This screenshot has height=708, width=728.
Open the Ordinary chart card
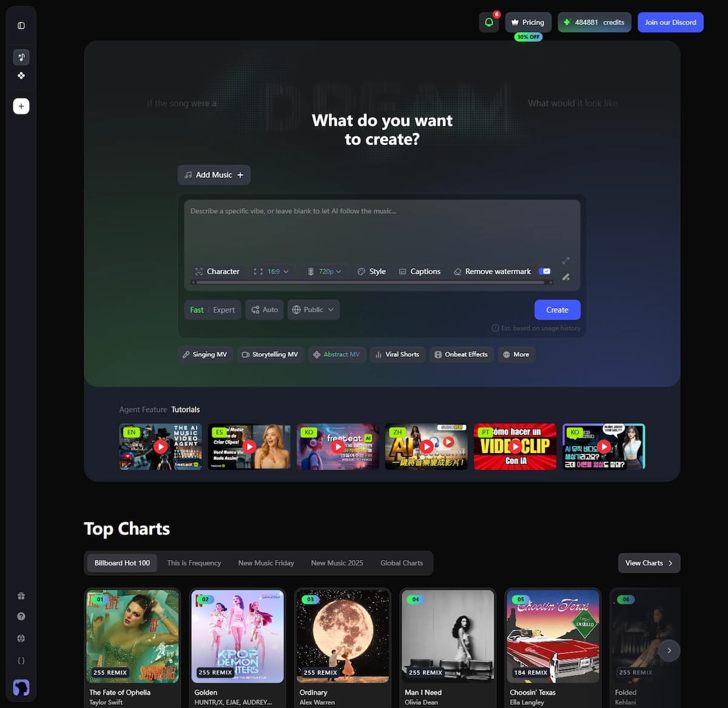(343, 647)
